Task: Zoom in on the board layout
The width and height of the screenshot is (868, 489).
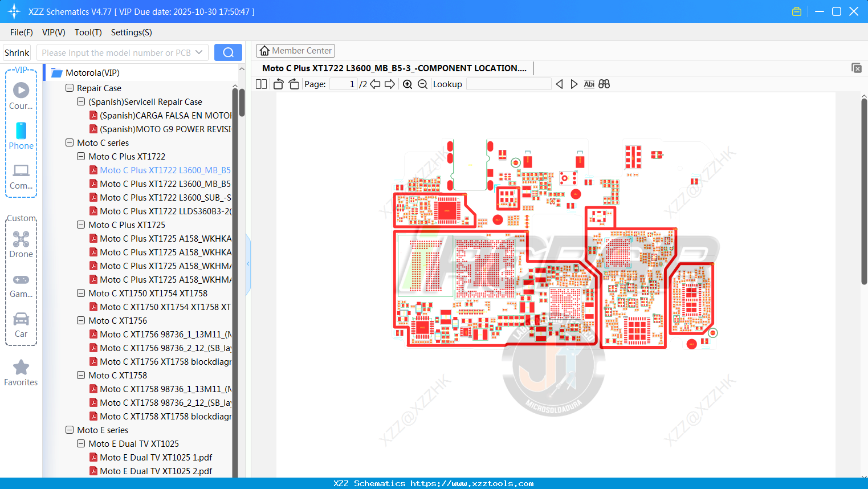Action: (407, 84)
